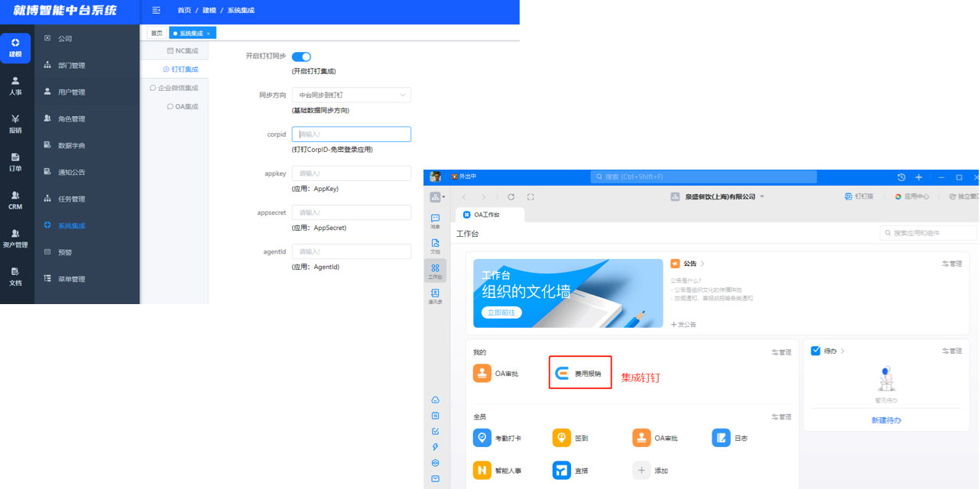The image size is (980, 489).
Task: Open the 同步方向 dropdown
Action: pyautogui.click(x=351, y=96)
